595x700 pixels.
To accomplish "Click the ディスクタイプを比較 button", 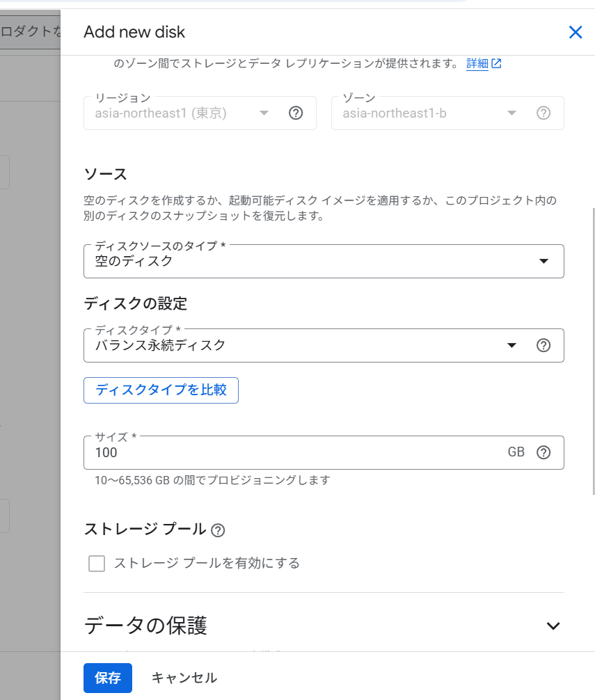I will pyautogui.click(x=161, y=390).
